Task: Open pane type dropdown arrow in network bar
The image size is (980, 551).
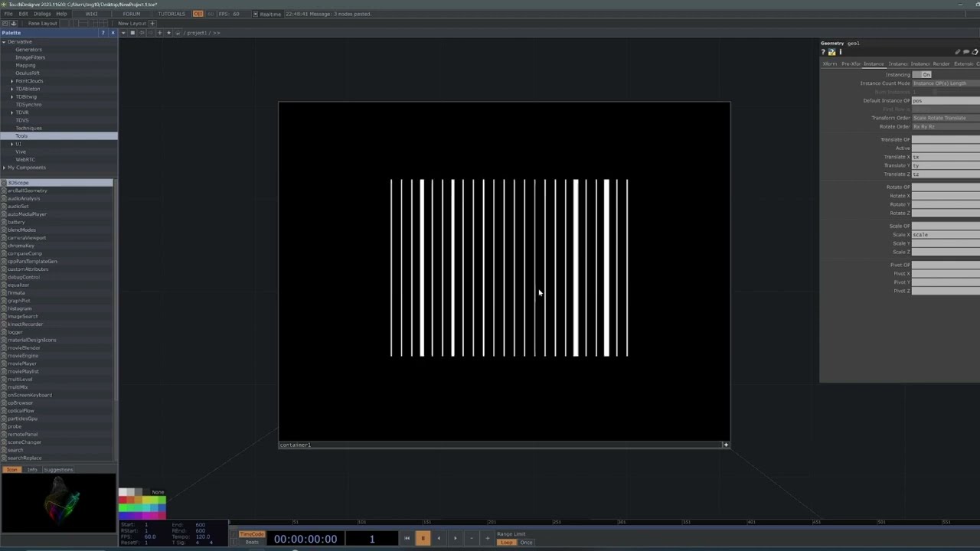Action: 123,33
